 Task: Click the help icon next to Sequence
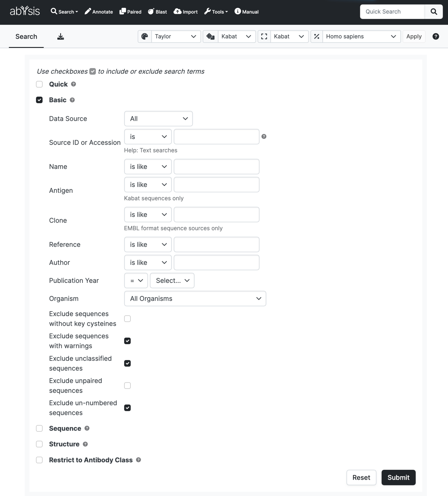pos(87,428)
